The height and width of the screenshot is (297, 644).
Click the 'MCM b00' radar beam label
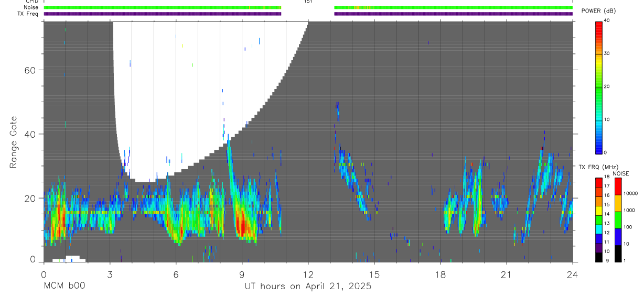[x=65, y=287]
